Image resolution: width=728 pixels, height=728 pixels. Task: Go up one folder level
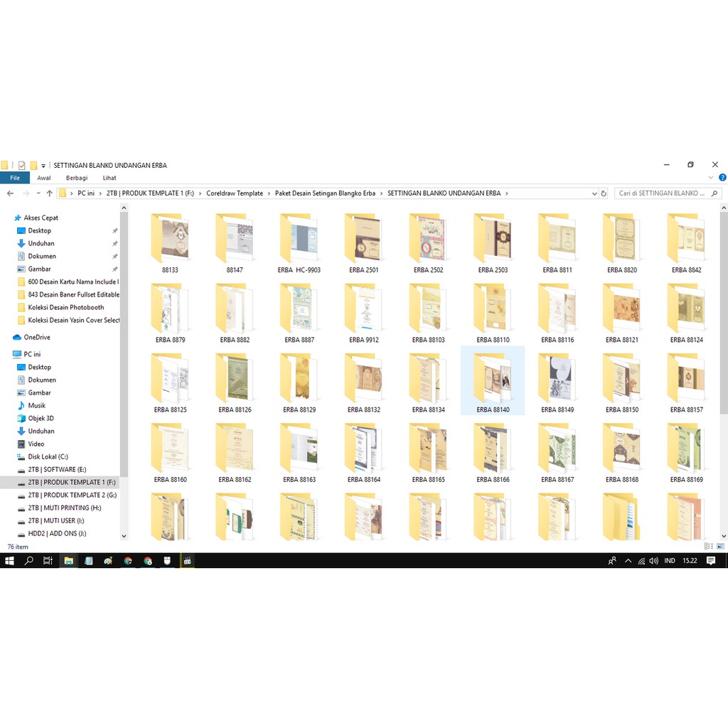(x=49, y=193)
